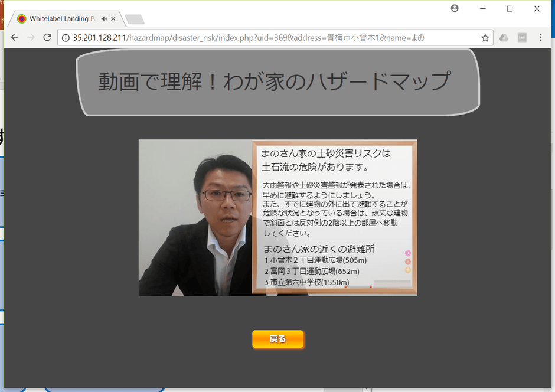Click the ハザードマップ title banner
The width and height of the screenshot is (555, 392).
pos(277,81)
